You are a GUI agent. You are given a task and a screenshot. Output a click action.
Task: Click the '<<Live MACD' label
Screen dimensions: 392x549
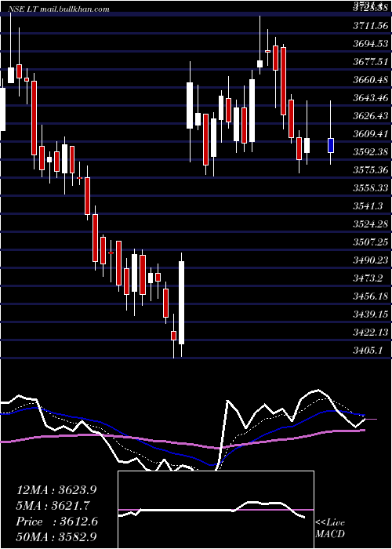[330, 529]
